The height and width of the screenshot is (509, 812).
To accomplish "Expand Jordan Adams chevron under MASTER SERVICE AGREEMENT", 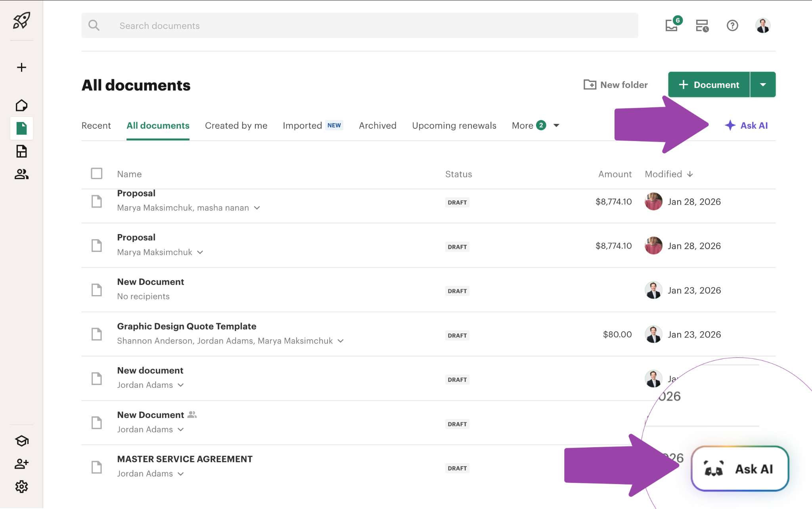I will click(x=181, y=474).
